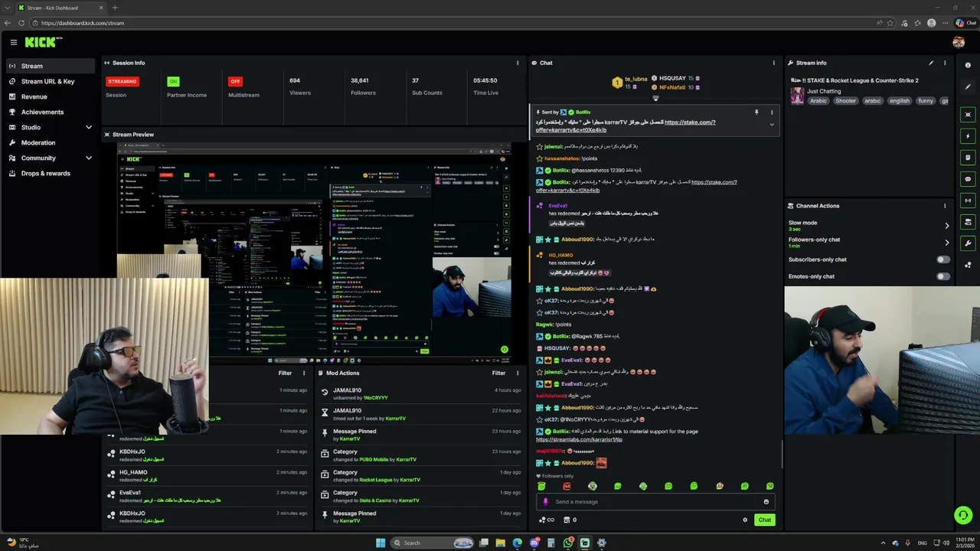980x551 pixels.
Task: Collapse the pinned message chevron
Action: click(771, 125)
